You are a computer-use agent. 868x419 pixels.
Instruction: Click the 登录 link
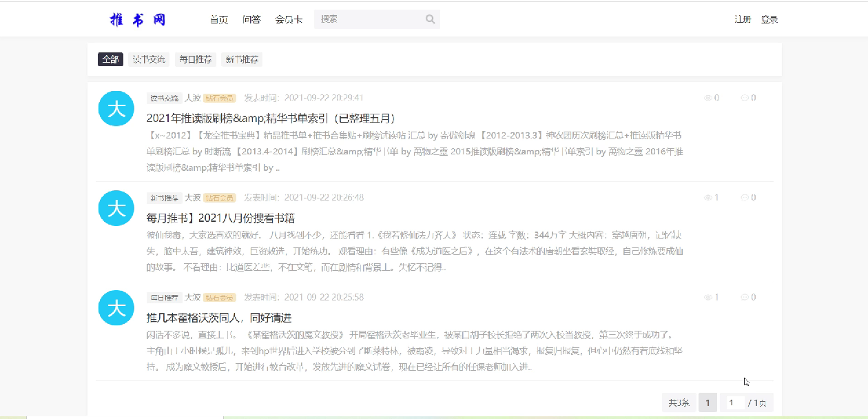click(x=769, y=19)
